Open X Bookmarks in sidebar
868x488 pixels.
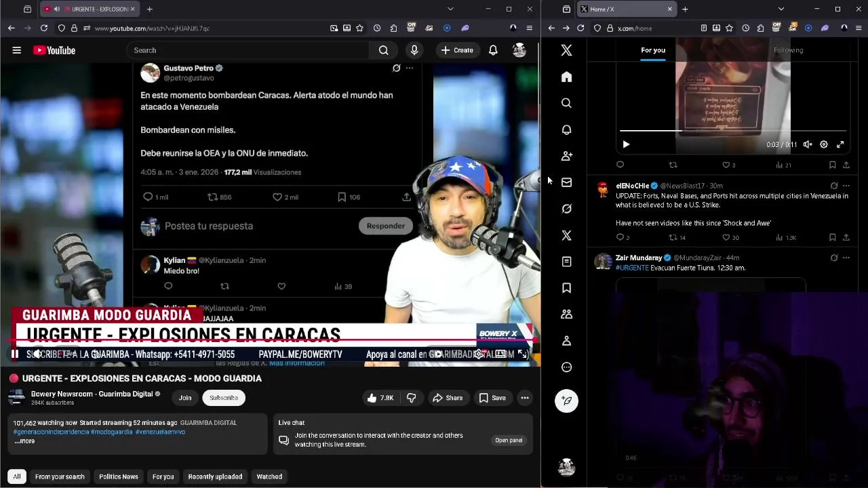pos(567,288)
